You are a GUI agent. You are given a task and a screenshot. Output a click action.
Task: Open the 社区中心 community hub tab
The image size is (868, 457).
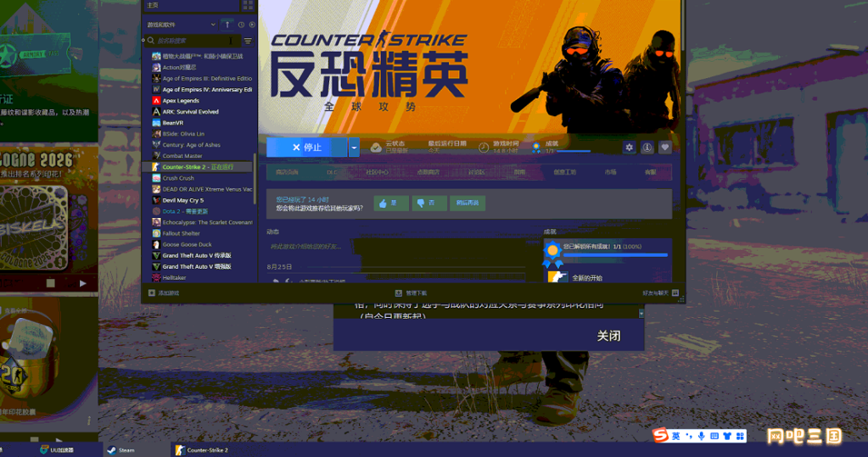(377, 172)
